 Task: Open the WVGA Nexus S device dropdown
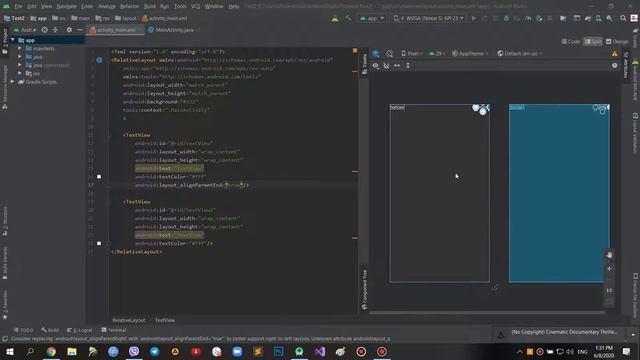click(x=429, y=18)
